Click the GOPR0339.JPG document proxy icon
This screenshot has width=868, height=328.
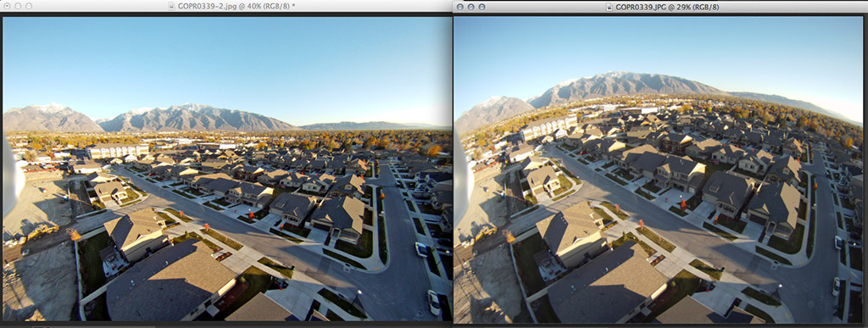pos(609,7)
